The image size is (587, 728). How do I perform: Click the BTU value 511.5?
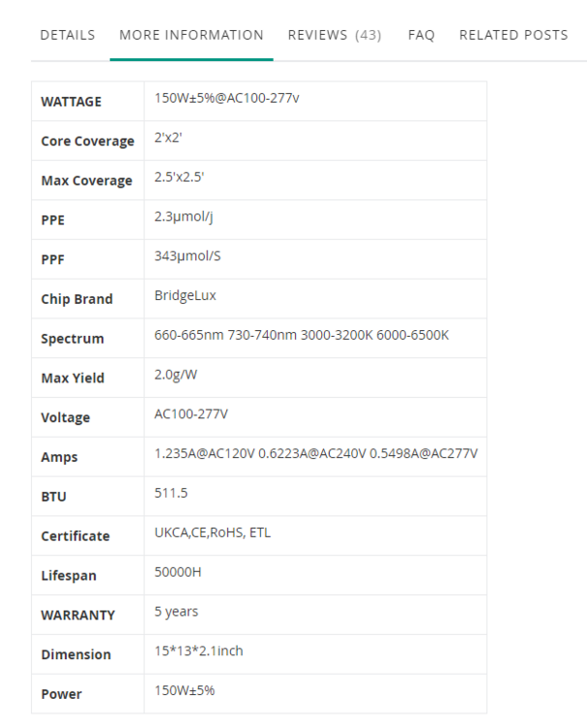(171, 493)
